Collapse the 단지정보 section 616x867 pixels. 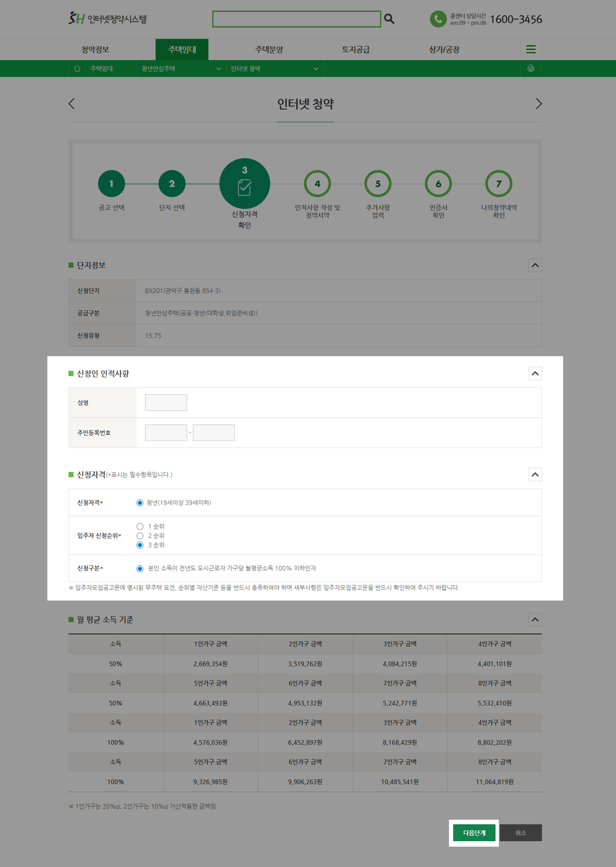pyautogui.click(x=535, y=265)
